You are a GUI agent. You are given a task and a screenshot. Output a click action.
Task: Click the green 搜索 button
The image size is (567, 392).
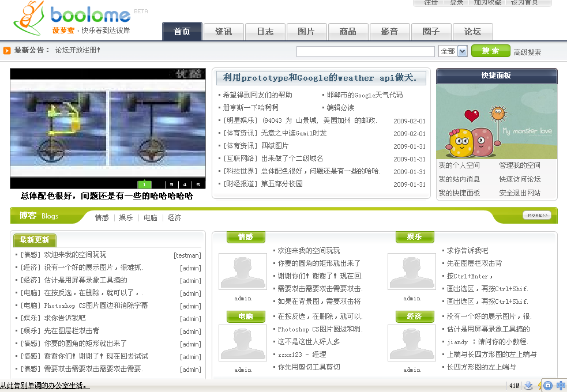click(491, 51)
